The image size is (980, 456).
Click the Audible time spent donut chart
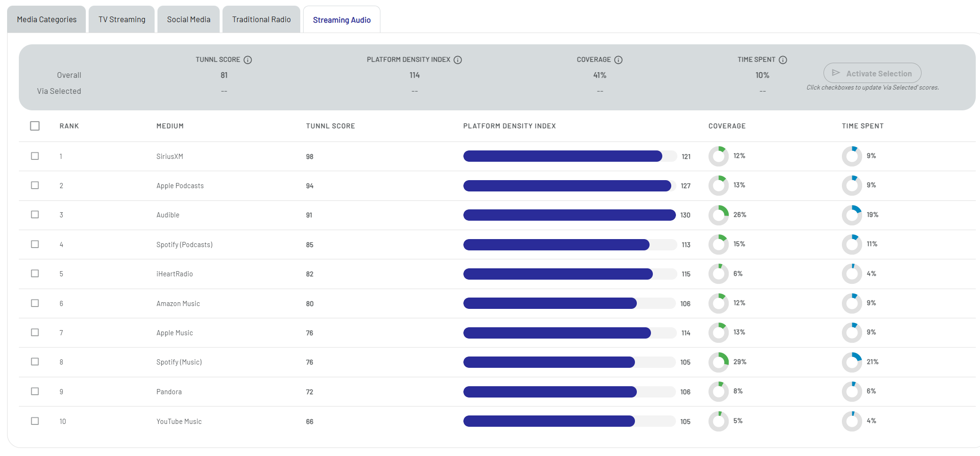point(852,215)
